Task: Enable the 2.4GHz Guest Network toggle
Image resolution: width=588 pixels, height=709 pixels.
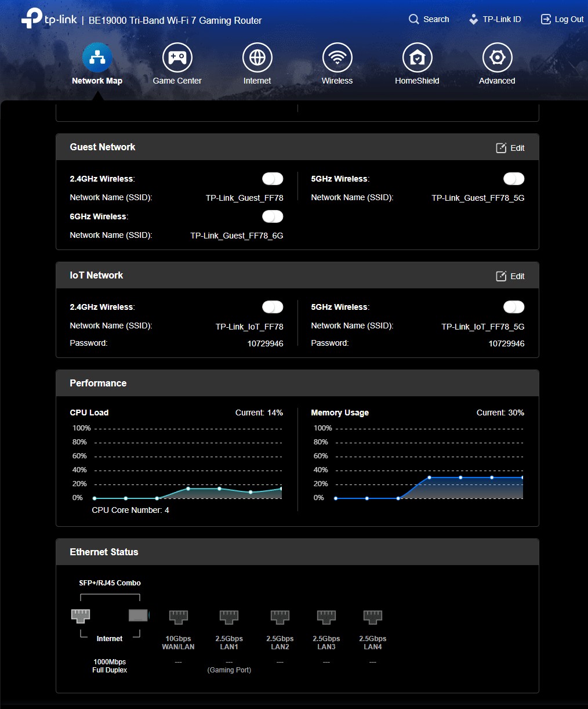Action: tap(273, 179)
